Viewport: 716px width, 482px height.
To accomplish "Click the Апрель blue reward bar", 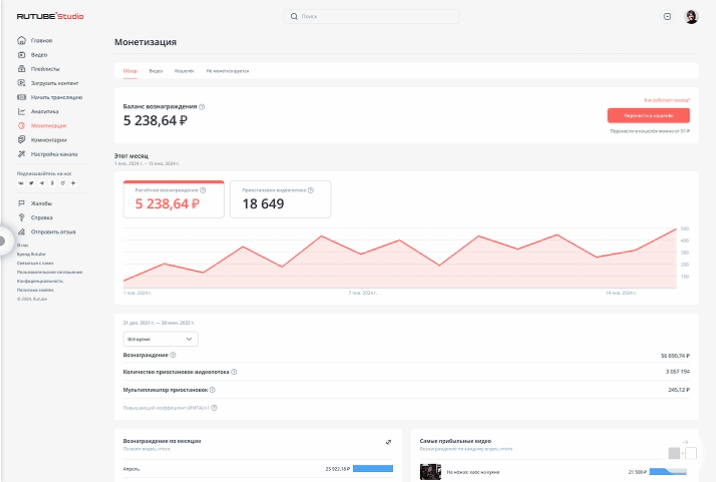I will click(373, 469).
